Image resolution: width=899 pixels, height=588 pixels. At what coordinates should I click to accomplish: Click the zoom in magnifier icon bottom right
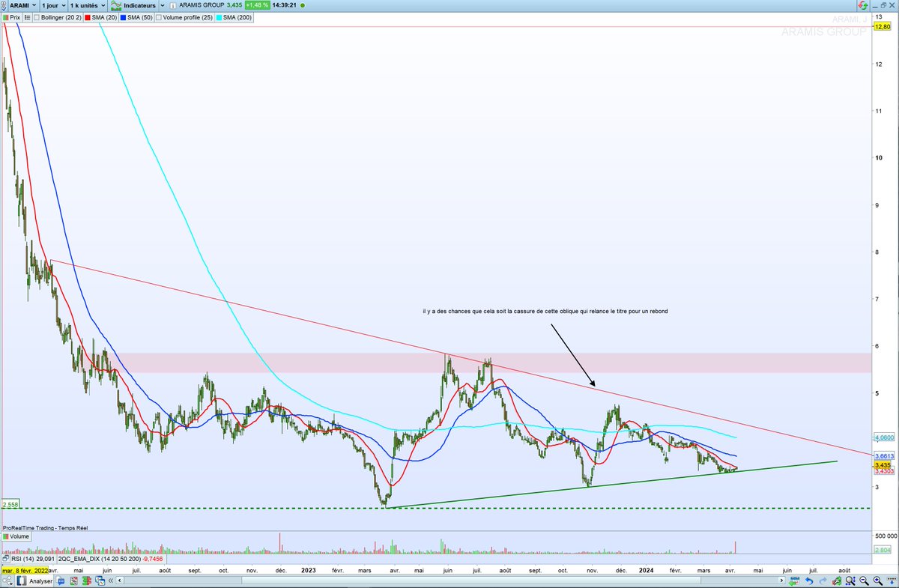pos(877,581)
